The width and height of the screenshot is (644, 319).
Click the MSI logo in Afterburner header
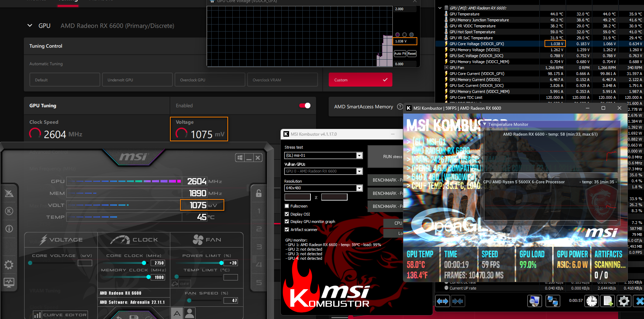pos(133,157)
